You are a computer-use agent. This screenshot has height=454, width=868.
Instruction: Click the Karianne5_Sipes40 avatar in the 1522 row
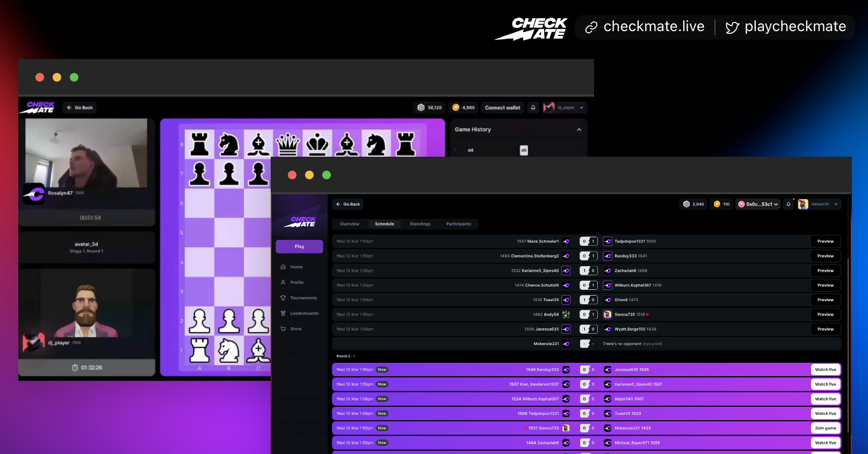pos(566,271)
